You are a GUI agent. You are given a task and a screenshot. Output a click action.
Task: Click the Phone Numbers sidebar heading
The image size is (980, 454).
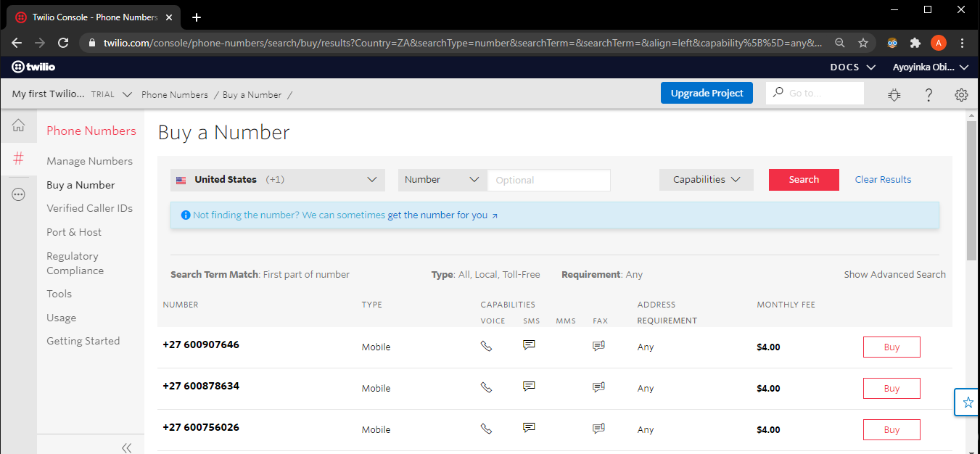91,131
